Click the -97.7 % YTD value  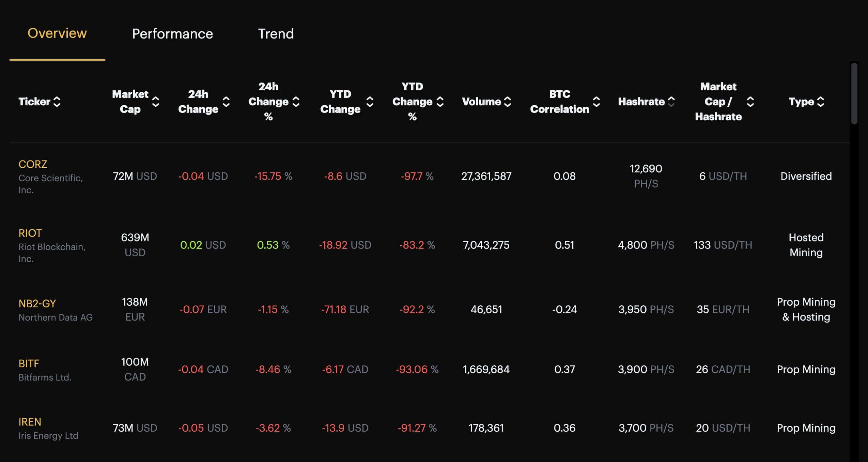pos(417,176)
